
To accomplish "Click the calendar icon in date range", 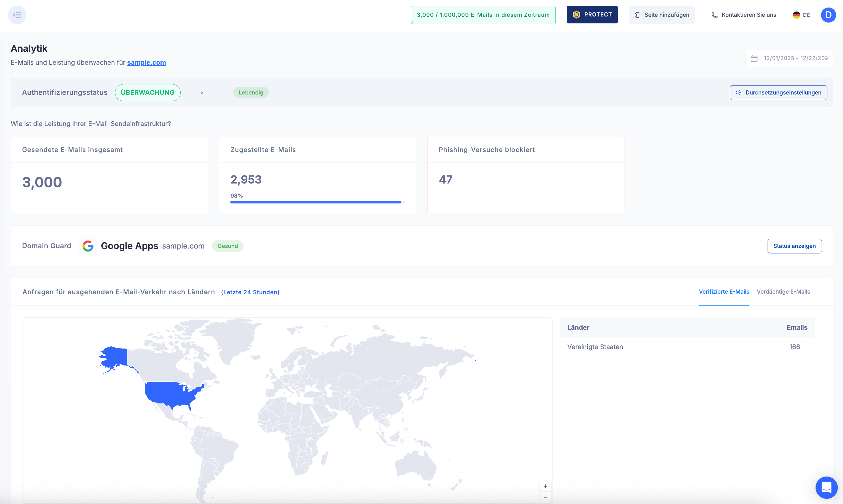I will 754,58.
